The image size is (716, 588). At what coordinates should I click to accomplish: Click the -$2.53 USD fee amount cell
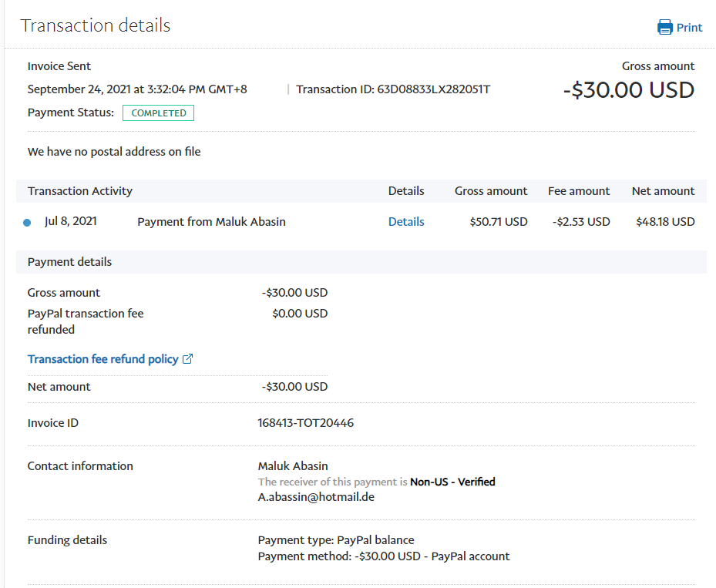(x=581, y=222)
